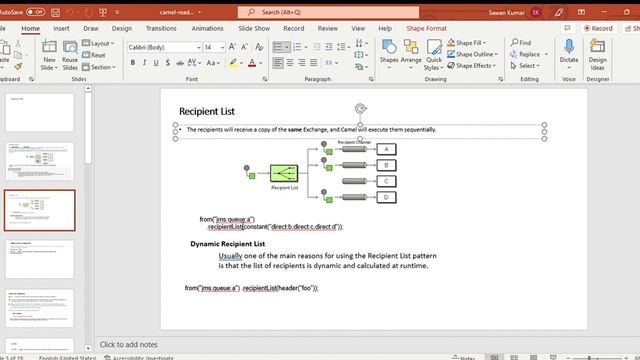Select the fourth slide thumbnail
Screen dimensions: 640x360
click(x=40, y=259)
